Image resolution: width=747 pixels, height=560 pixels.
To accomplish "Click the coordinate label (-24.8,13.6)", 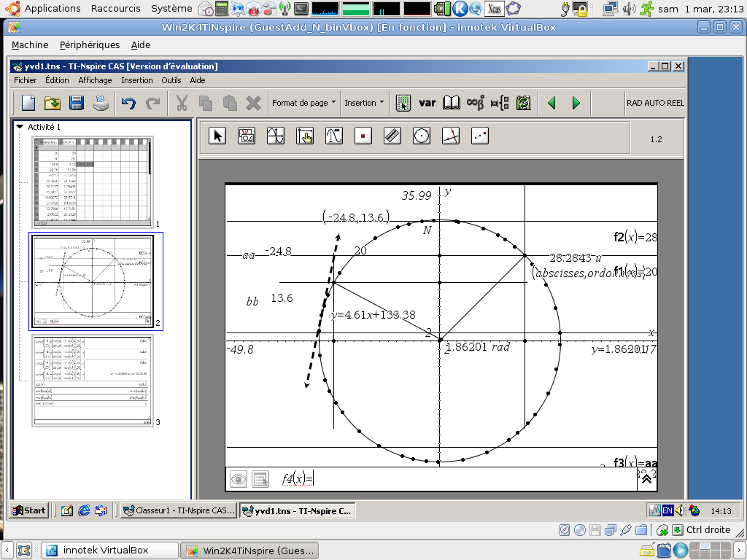I will pyautogui.click(x=356, y=217).
